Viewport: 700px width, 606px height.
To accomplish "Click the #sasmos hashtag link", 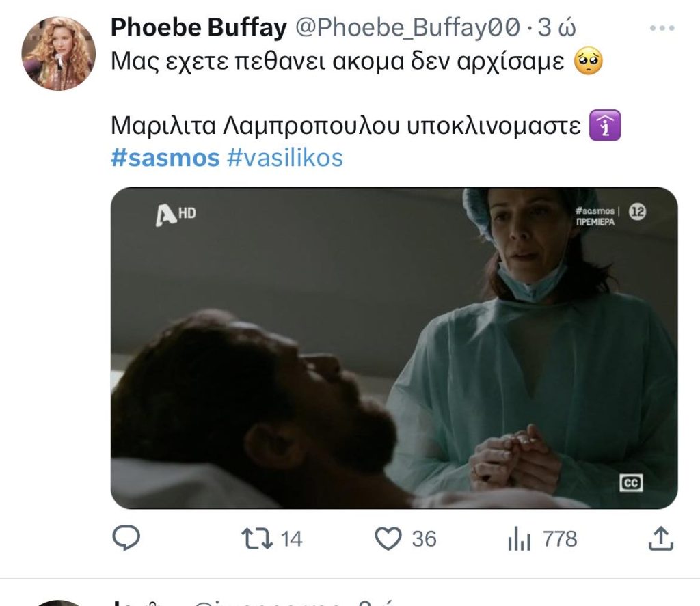I will (x=165, y=158).
